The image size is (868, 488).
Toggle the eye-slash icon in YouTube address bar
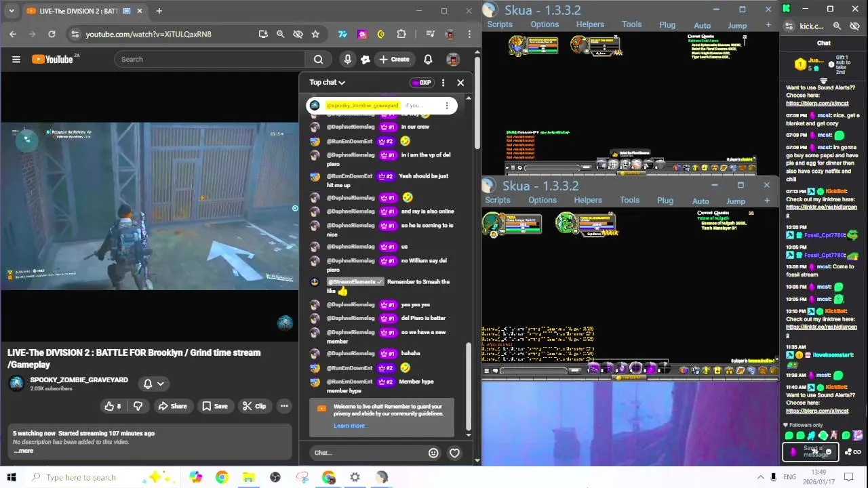click(x=298, y=34)
